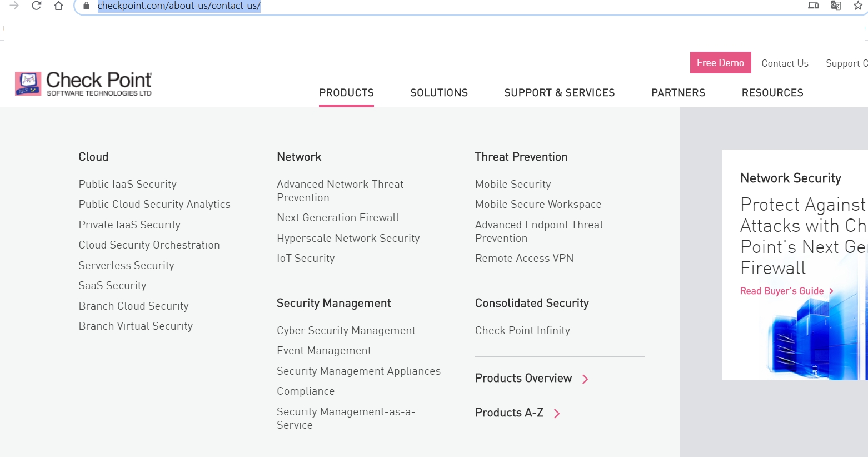868x457 pixels.
Task: Select Next Generation Firewall link
Action: [x=338, y=218]
